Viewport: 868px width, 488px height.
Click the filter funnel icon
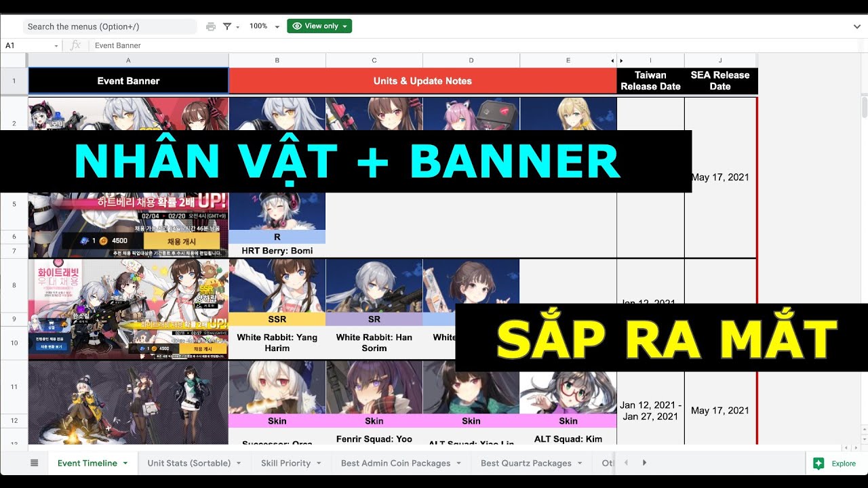point(227,26)
